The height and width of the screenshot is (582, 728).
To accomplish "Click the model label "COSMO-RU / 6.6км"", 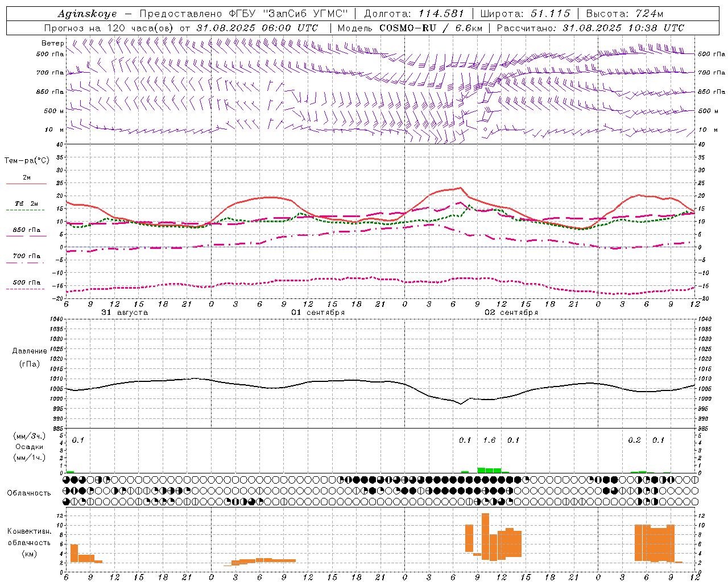I will (x=431, y=28).
